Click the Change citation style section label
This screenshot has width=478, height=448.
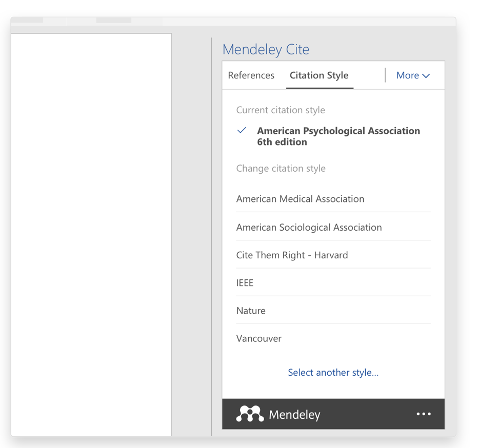tap(281, 168)
